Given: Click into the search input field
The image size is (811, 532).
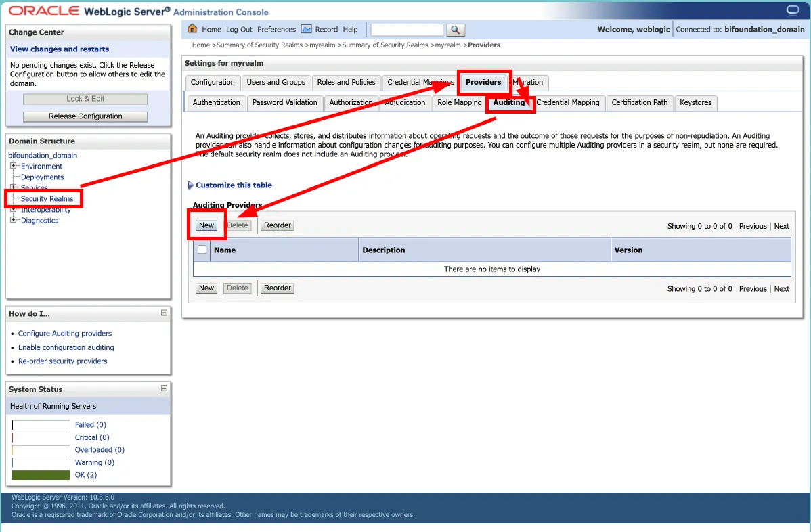Looking at the screenshot, I should (x=407, y=30).
